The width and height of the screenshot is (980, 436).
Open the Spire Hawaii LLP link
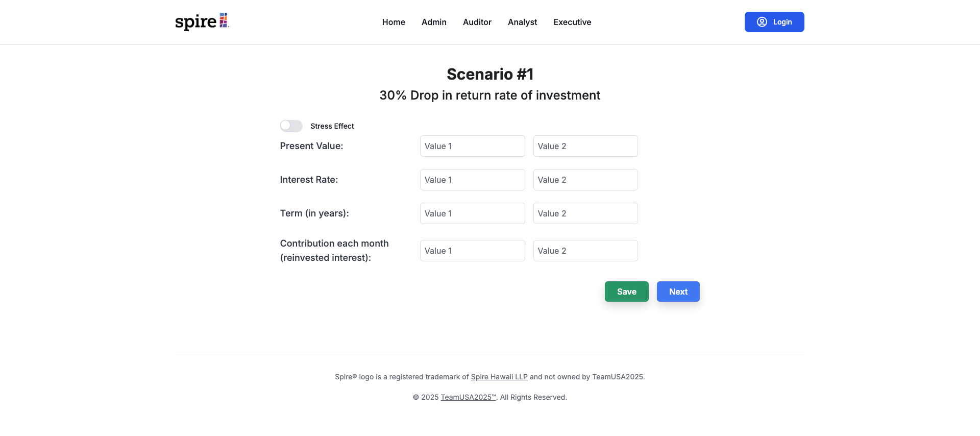click(x=499, y=377)
